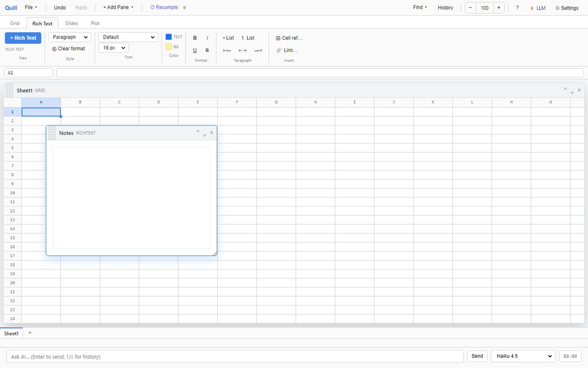Click the zoom value field 100
This screenshot has width=588, height=368.
(x=485, y=8)
